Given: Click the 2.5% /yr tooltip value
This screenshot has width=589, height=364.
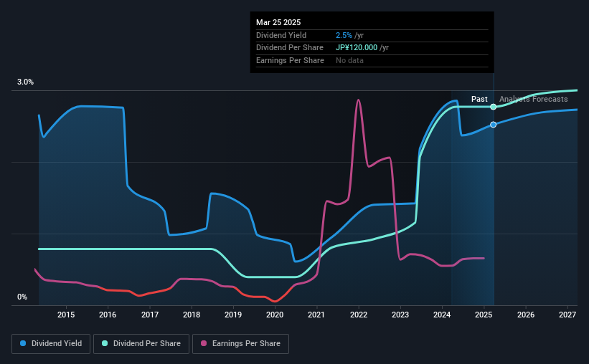Looking at the screenshot, I should point(349,35).
